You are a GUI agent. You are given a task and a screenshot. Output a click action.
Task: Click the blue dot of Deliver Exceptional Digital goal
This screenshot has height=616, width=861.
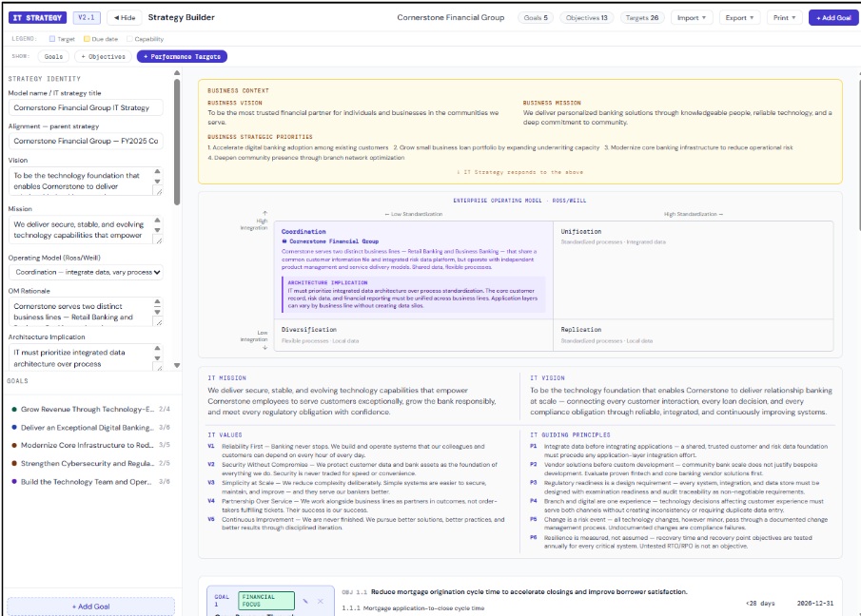[x=14, y=428]
